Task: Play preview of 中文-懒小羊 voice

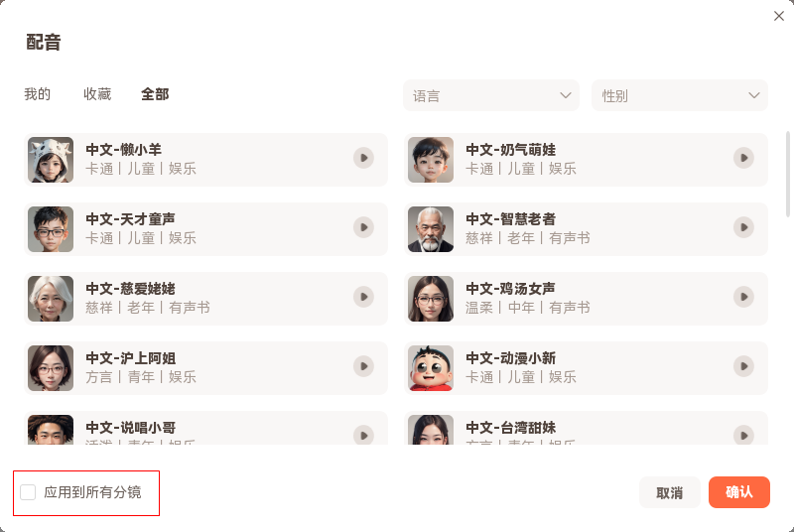Action: pyautogui.click(x=364, y=158)
